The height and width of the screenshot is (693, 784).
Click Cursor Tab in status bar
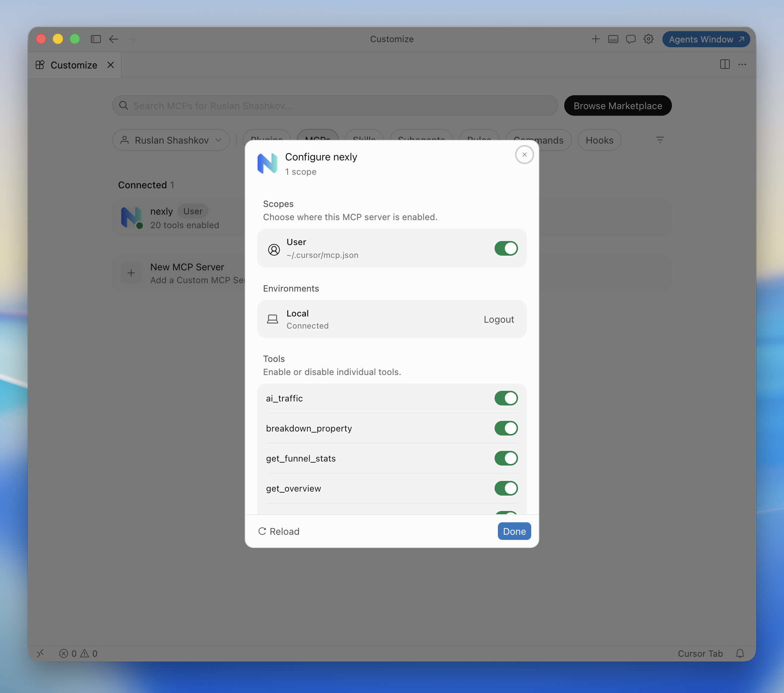coord(700,653)
